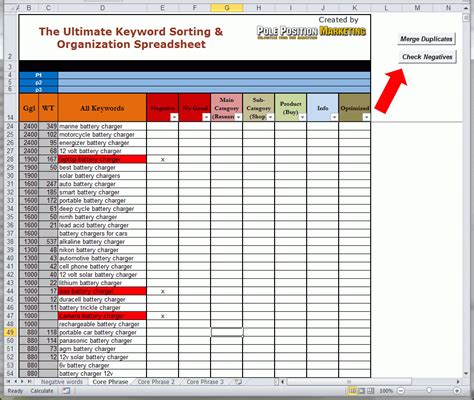Open the Info column filter dropdown

(x=334, y=117)
